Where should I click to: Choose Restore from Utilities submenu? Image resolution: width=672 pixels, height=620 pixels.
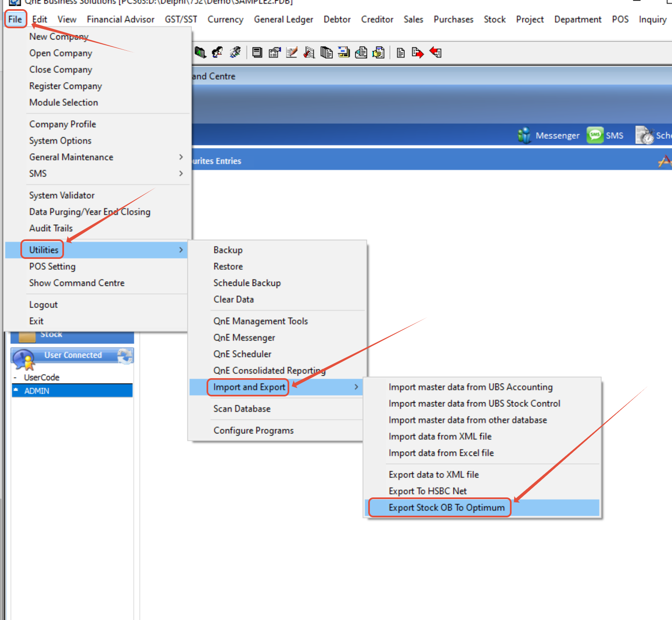tap(228, 266)
